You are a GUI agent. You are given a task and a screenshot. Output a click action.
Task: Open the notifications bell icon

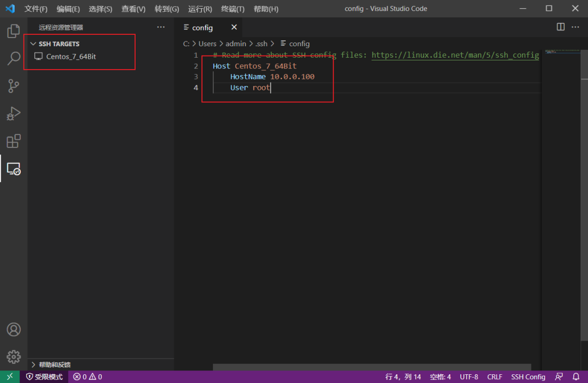coord(576,376)
